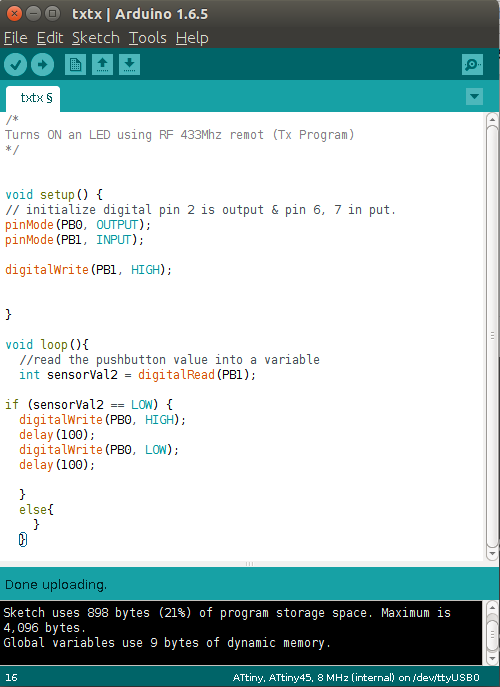The image size is (500, 687).
Task: Click the 'int sensorVal2 = digitalRead(PB1);' line
Action: [x=137, y=375]
